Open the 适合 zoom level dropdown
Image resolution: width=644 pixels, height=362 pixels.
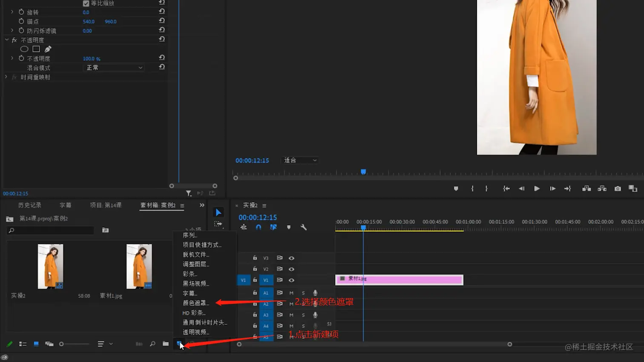point(300,161)
